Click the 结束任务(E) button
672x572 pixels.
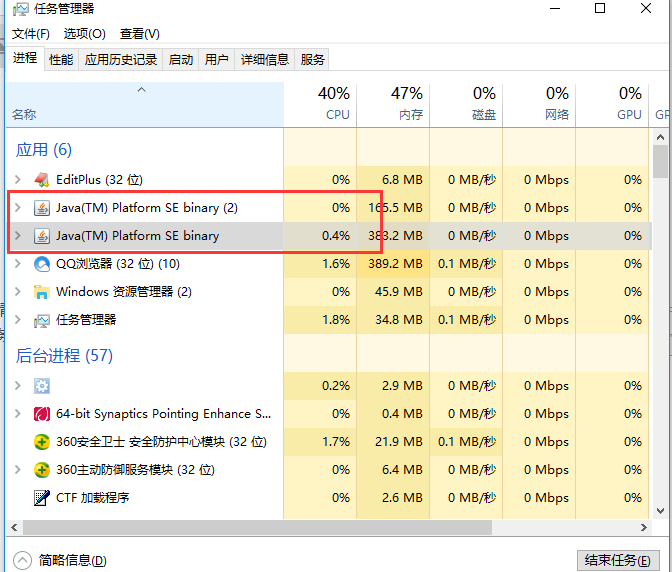[618, 560]
